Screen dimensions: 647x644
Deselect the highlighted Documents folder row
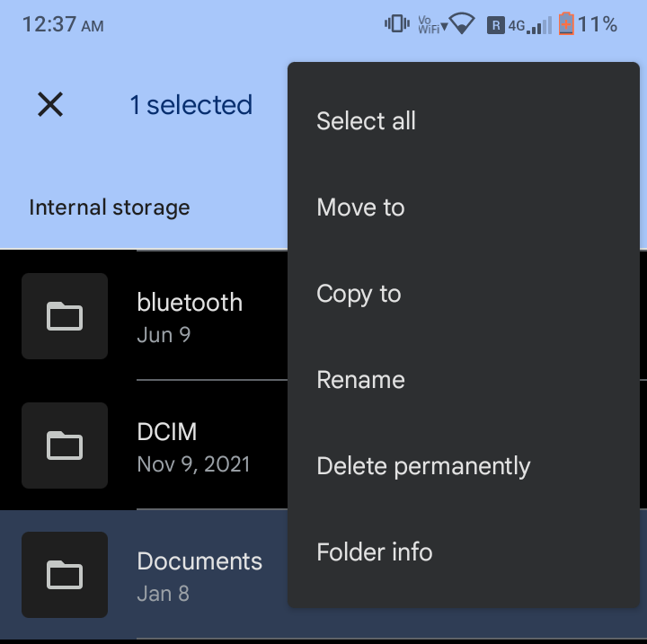click(x=144, y=575)
